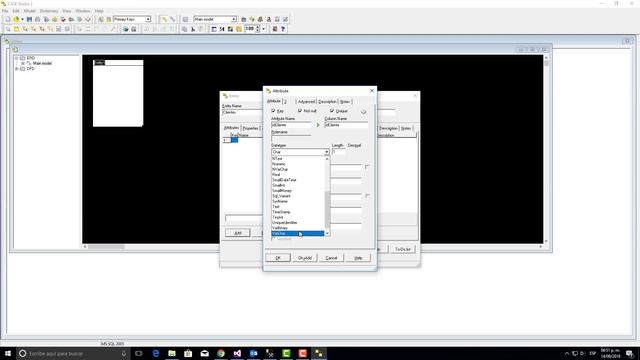
Task: Open the Model menu
Action: click(30, 11)
